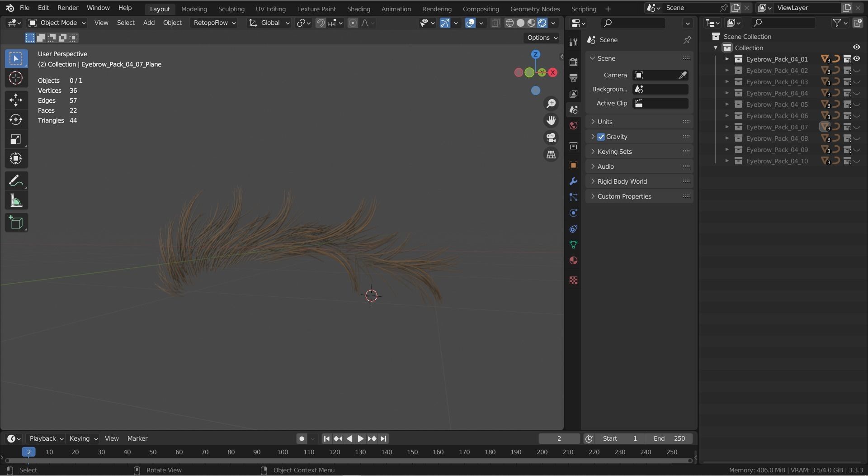Open the Material properties tab

573,261
